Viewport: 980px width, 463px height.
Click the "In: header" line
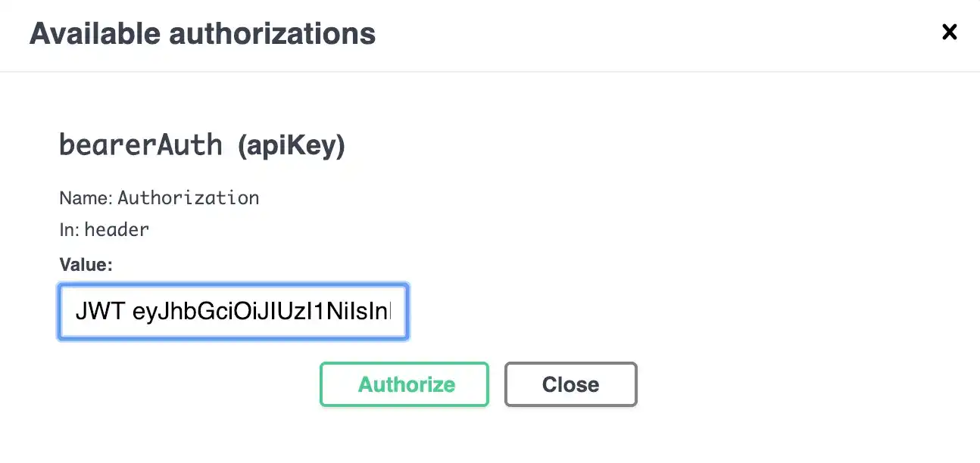[x=104, y=229]
